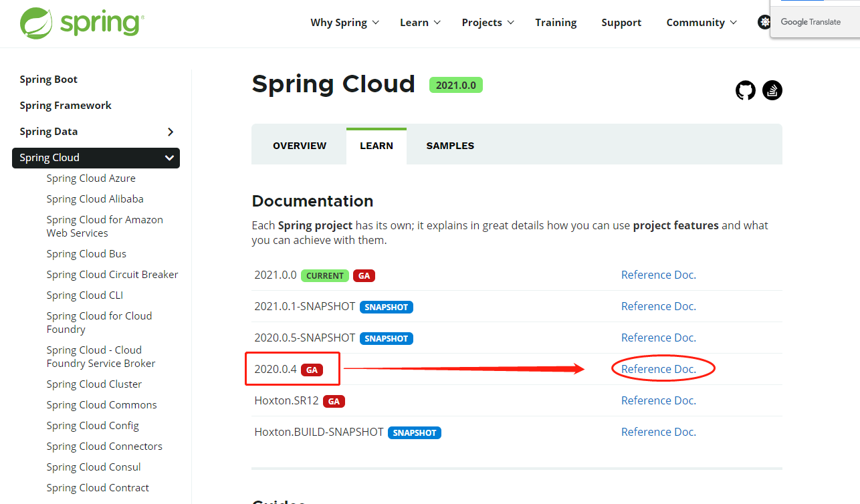Open Spring Cloud Azure
860x504 pixels.
91,178
